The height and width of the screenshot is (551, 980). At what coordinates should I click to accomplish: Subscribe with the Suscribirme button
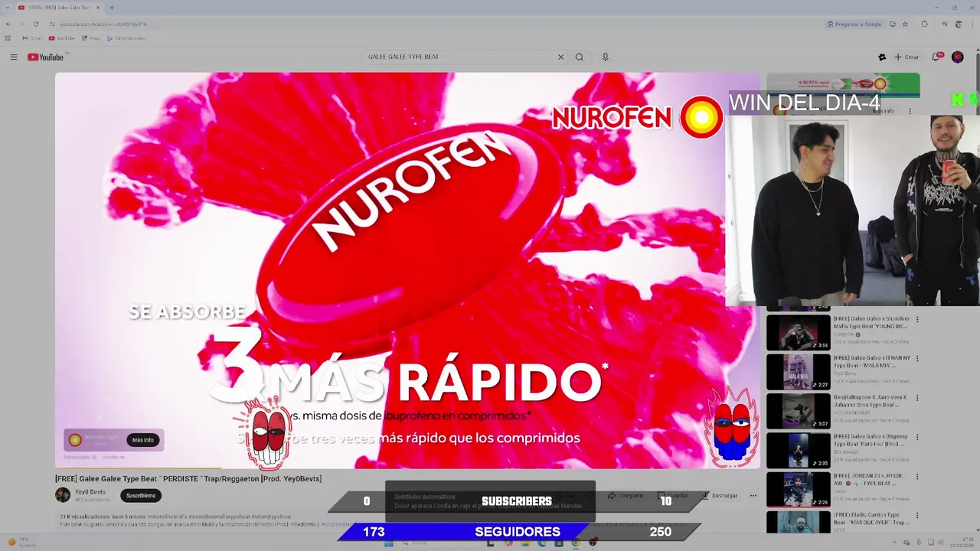pos(141,495)
